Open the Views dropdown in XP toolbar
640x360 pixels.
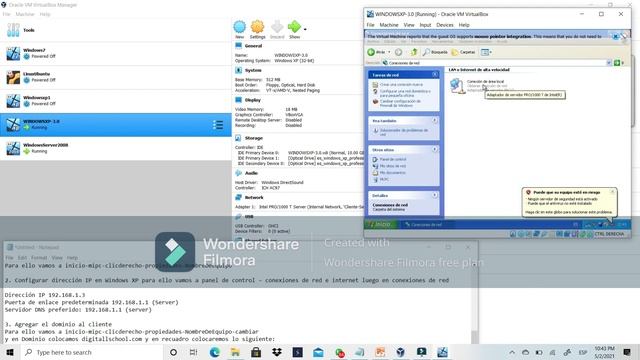point(486,52)
